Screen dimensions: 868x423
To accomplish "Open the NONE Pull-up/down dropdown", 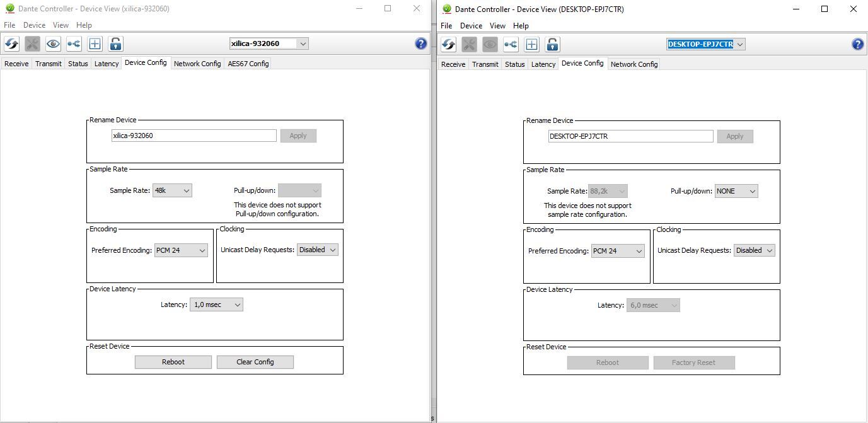I will tap(736, 191).
